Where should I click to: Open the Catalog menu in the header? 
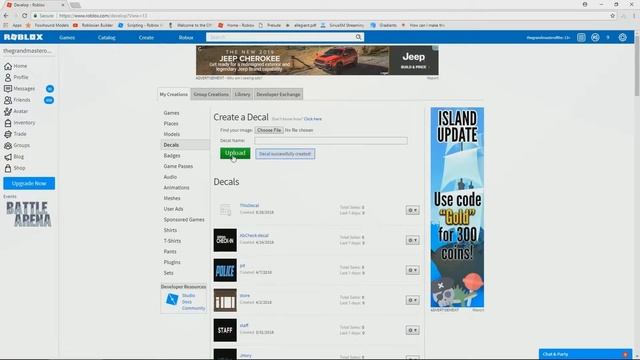[107, 38]
